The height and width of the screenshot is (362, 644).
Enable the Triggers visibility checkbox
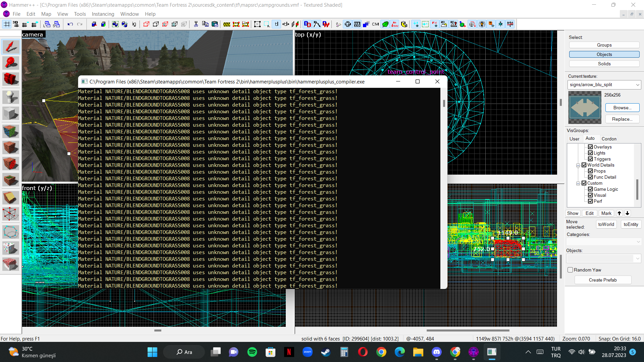(590, 159)
